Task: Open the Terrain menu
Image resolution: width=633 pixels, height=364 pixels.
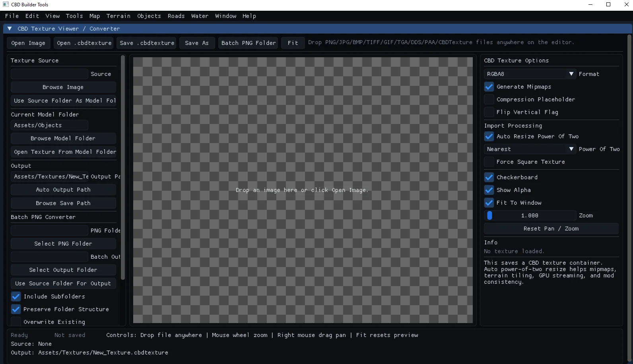Action: click(118, 16)
